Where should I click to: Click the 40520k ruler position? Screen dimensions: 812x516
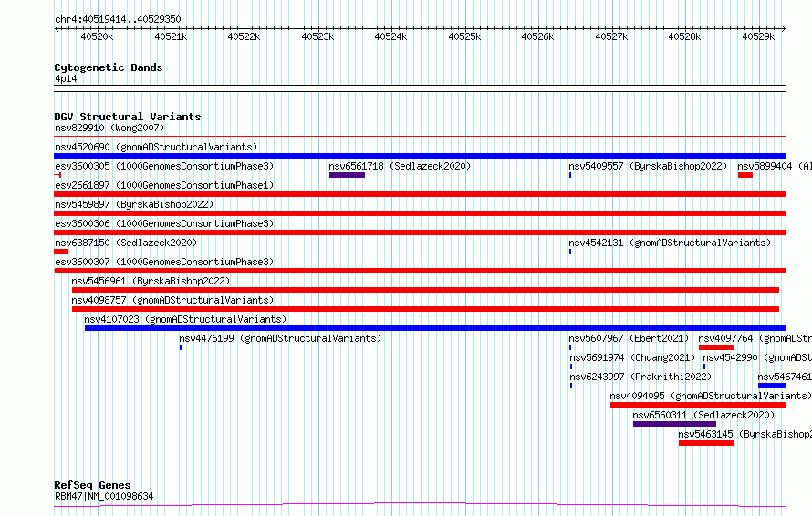97,36
